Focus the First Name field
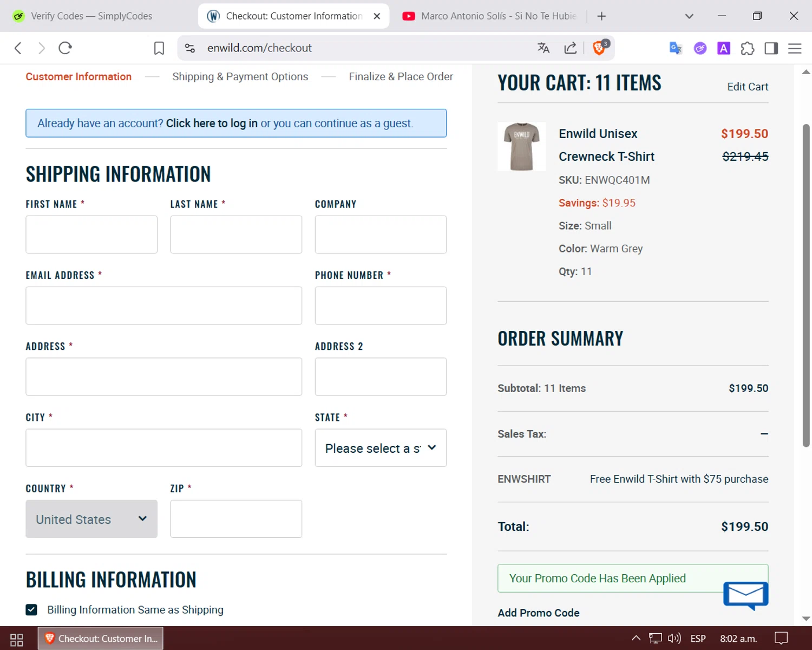Screen dimensions: 812x650 pyautogui.click(x=91, y=235)
